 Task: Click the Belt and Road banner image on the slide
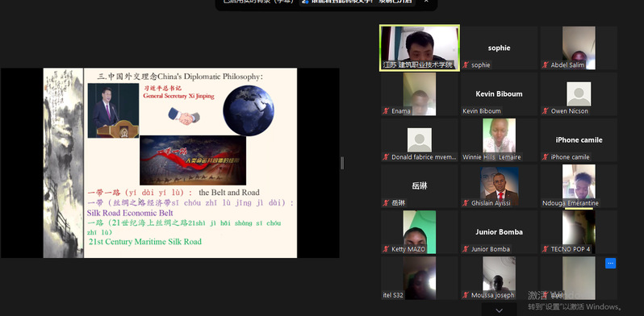click(x=193, y=160)
